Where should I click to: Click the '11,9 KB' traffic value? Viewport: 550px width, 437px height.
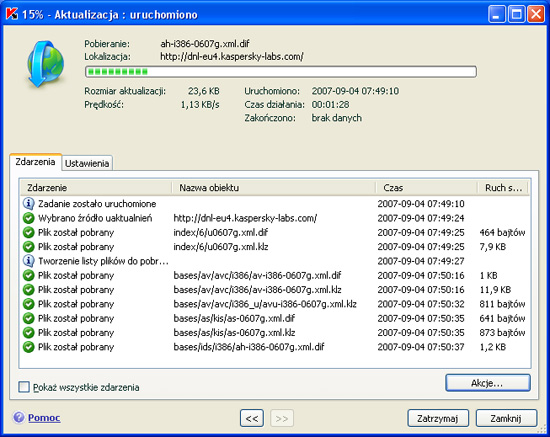(x=495, y=290)
